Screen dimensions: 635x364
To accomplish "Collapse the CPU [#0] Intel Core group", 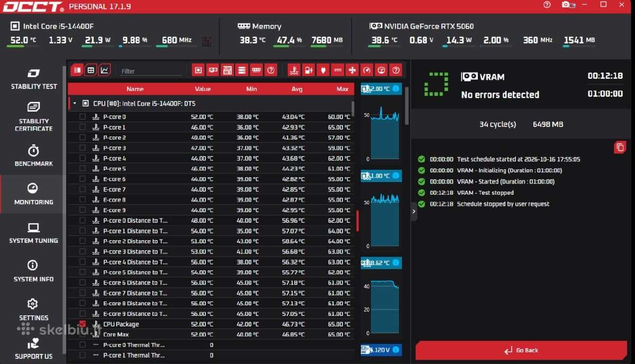I will pyautogui.click(x=75, y=104).
